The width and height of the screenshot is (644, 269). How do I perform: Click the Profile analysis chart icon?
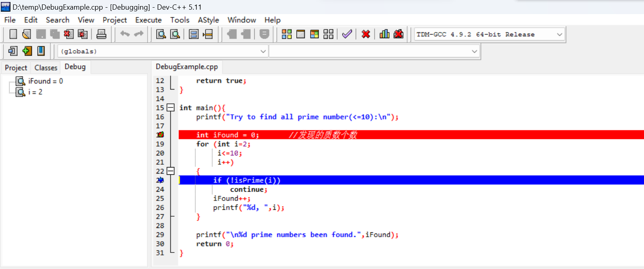(384, 34)
